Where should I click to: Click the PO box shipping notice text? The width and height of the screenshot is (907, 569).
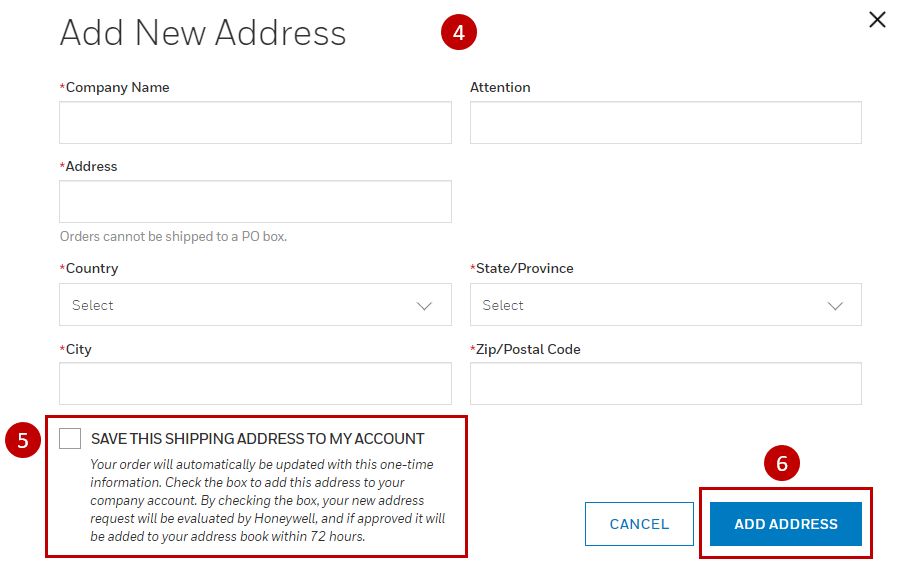point(174,237)
